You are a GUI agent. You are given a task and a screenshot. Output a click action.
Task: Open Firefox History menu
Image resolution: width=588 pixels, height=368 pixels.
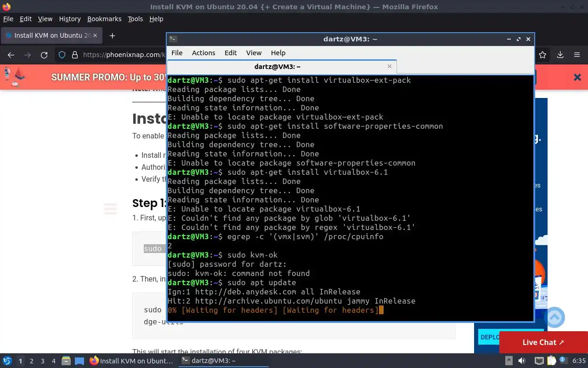point(70,19)
